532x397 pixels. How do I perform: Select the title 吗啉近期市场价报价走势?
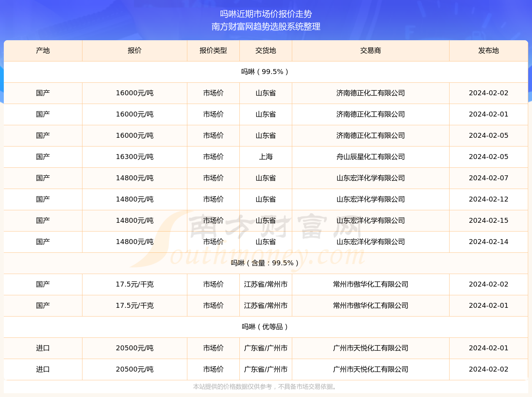tap(266, 14)
